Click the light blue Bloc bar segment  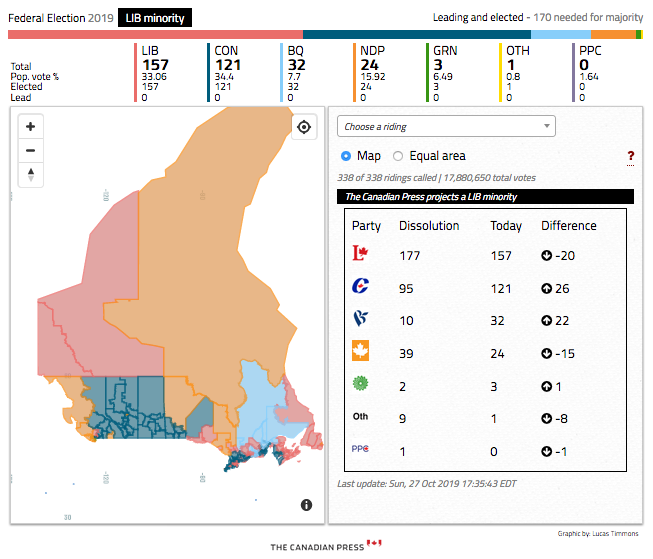click(x=561, y=35)
